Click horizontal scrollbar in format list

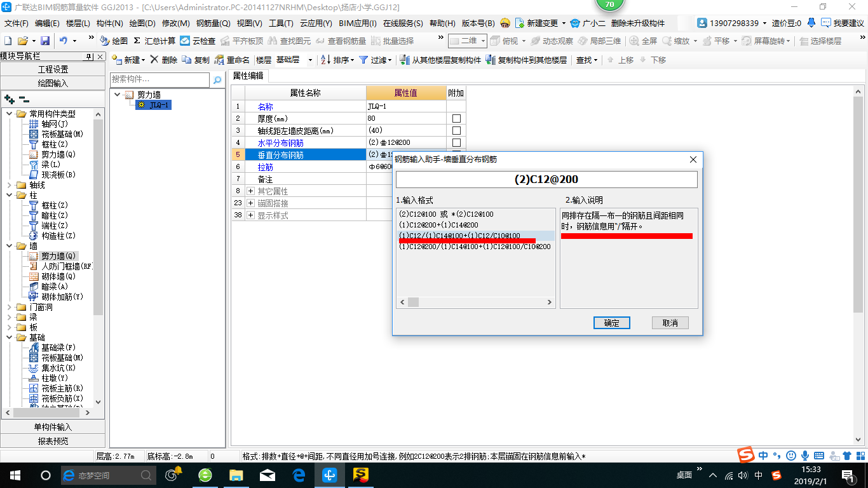click(475, 302)
